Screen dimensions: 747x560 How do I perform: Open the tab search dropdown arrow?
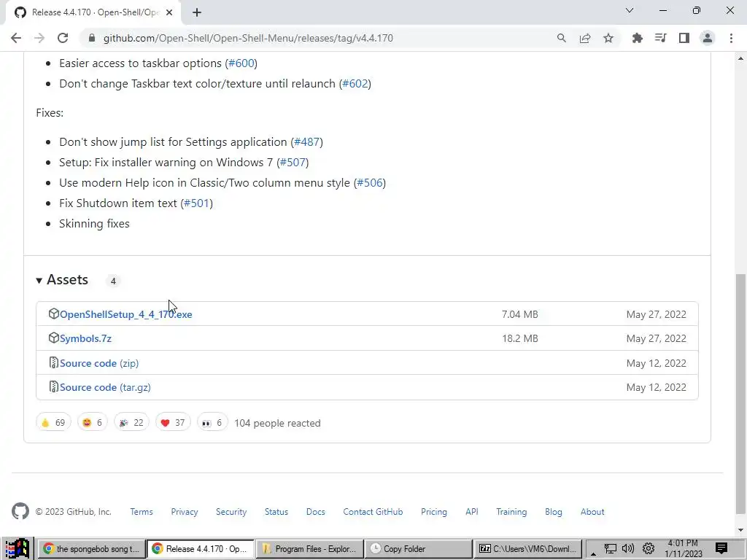630,10
